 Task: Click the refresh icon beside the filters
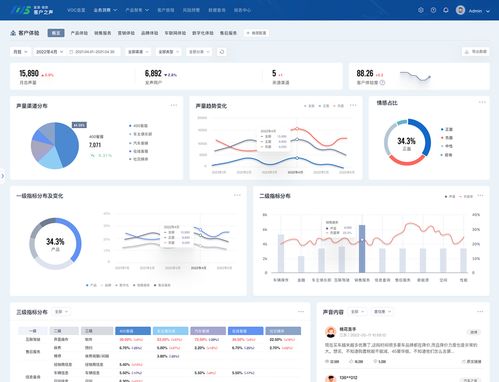point(222,52)
